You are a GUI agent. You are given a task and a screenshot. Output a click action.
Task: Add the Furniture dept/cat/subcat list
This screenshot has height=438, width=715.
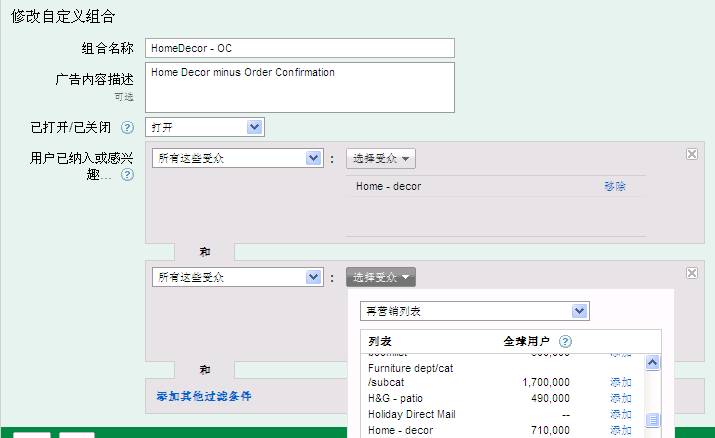click(x=621, y=382)
